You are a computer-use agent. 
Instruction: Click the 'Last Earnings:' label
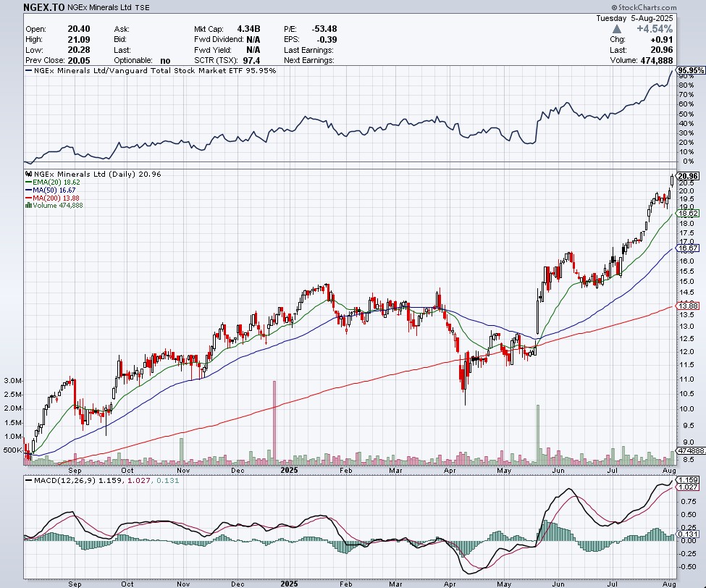pyautogui.click(x=309, y=50)
